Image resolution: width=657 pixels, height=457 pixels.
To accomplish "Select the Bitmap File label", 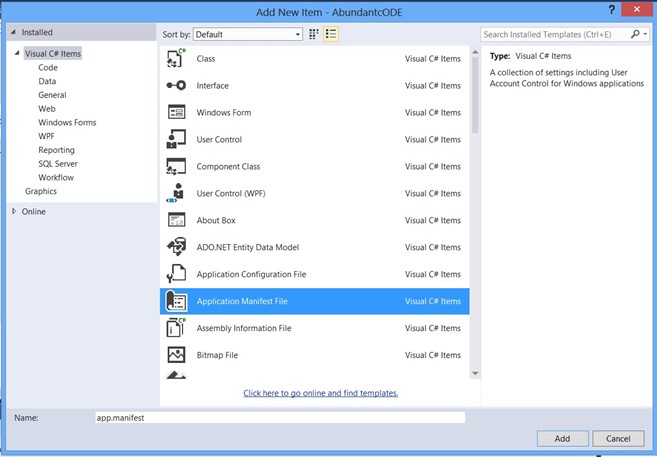I will point(217,355).
